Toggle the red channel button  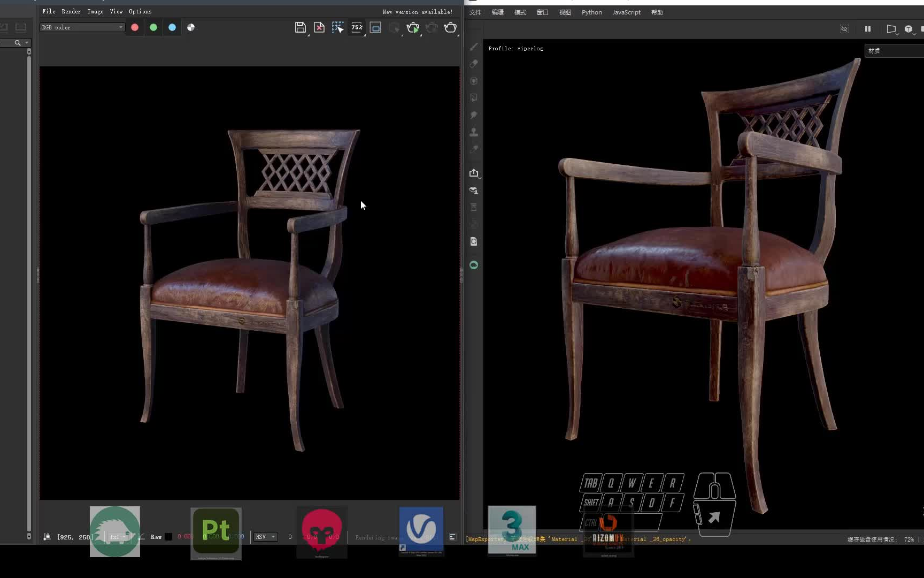tap(135, 27)
